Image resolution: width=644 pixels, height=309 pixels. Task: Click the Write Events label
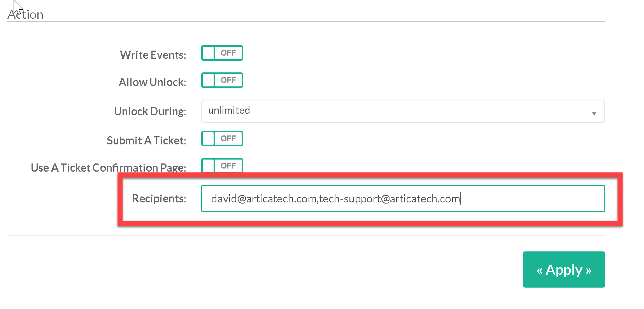tap(153, 55)
